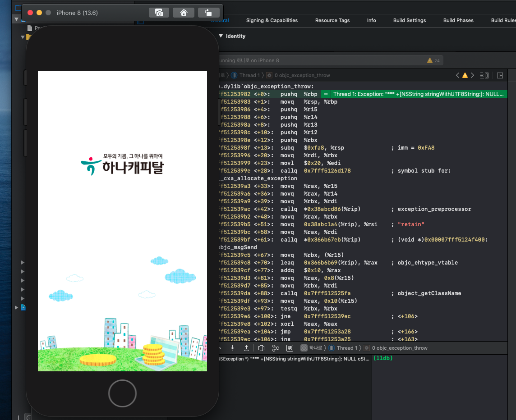
Task: Add an editor on the right
Action: 500,75
